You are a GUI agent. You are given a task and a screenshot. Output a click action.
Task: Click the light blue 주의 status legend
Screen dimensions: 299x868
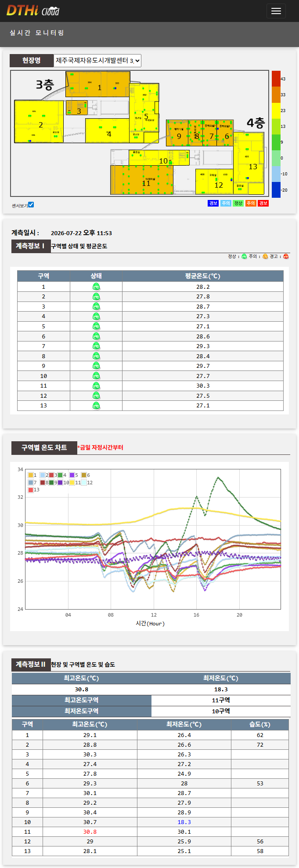click(226, 203)
